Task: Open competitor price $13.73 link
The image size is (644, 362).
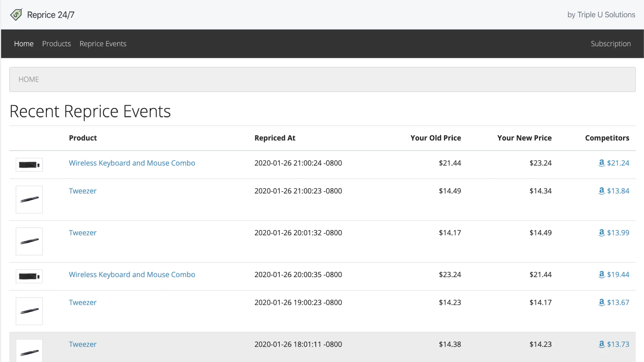Action: click(618, 344)
